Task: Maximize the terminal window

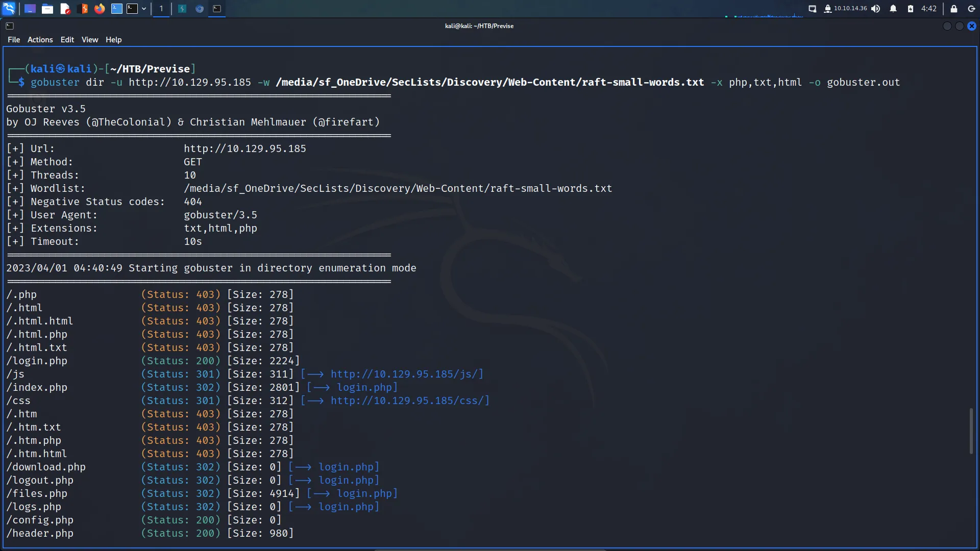Action: tap(960, 26)
